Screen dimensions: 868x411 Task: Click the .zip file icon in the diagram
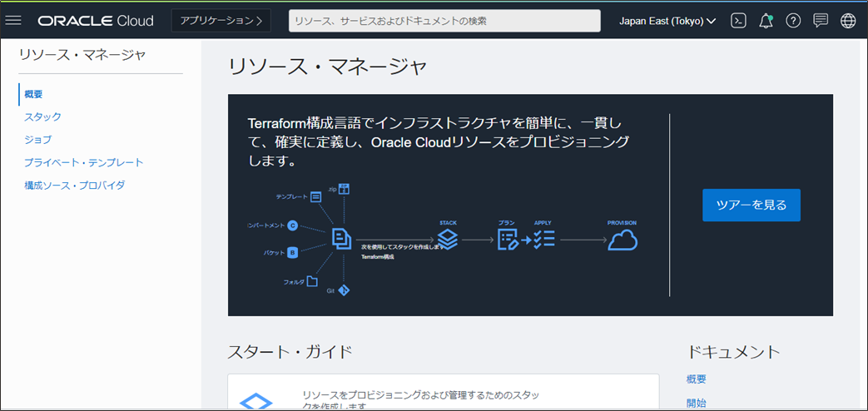[345, 189]
